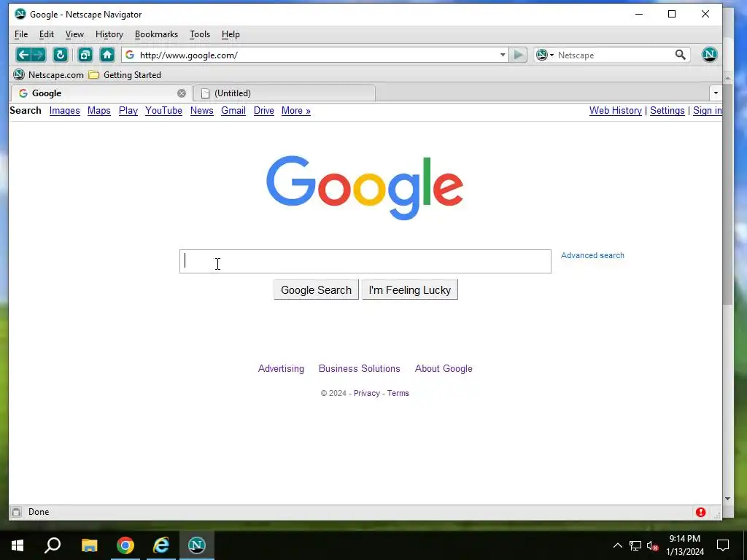Click the Google Search button

pyautogui.click(x=317, y=290)
